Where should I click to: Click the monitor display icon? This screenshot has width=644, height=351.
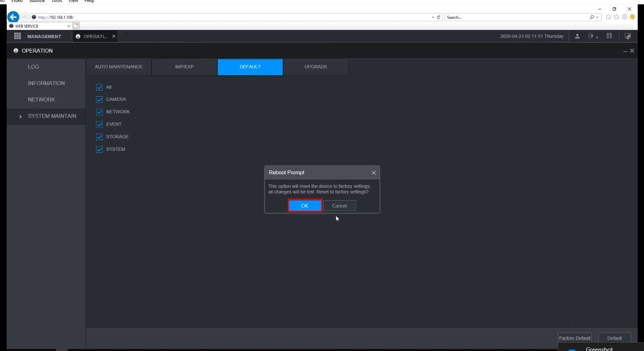(628, 36)
